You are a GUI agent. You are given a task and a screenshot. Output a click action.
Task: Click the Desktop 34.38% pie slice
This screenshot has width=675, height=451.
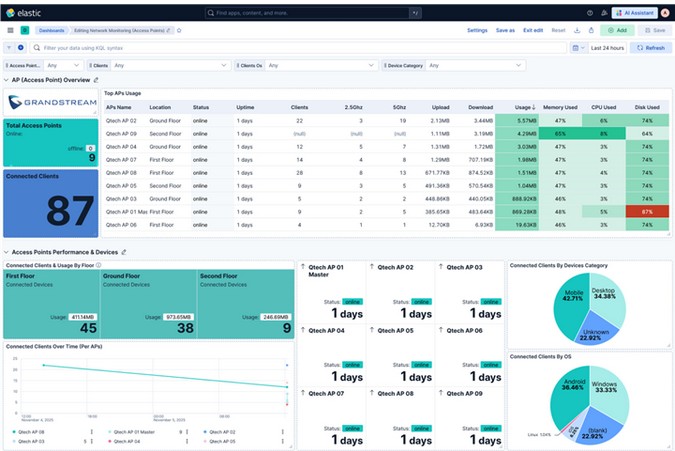tap(607, 297)
